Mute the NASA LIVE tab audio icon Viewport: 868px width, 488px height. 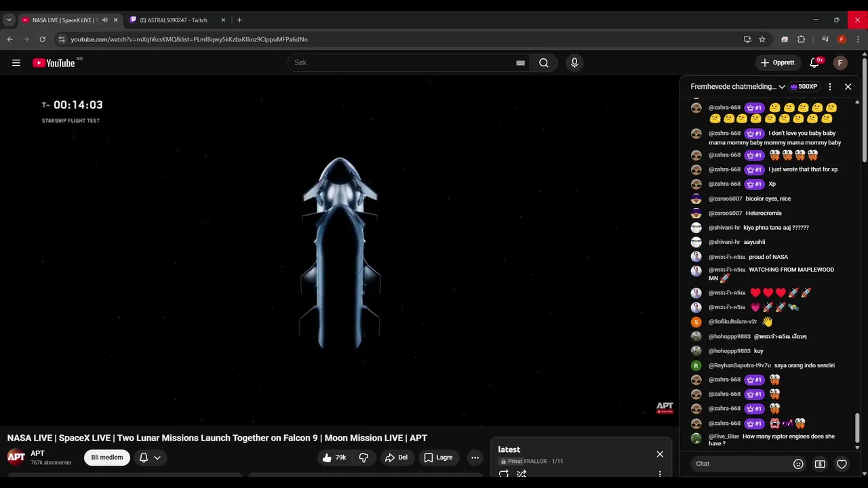pos(104,20)
